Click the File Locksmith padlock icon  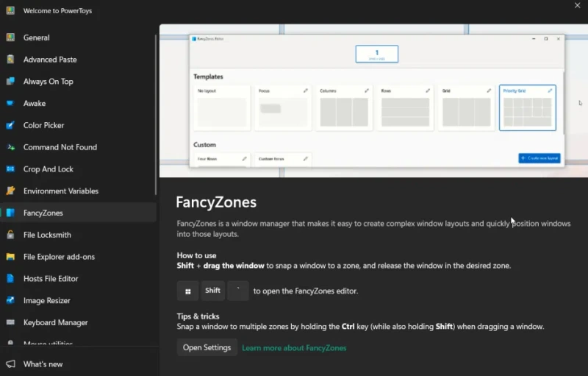[10, 235]
